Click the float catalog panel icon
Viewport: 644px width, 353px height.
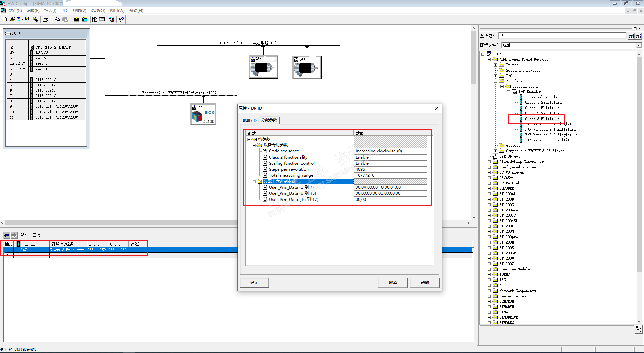point(635,28)
